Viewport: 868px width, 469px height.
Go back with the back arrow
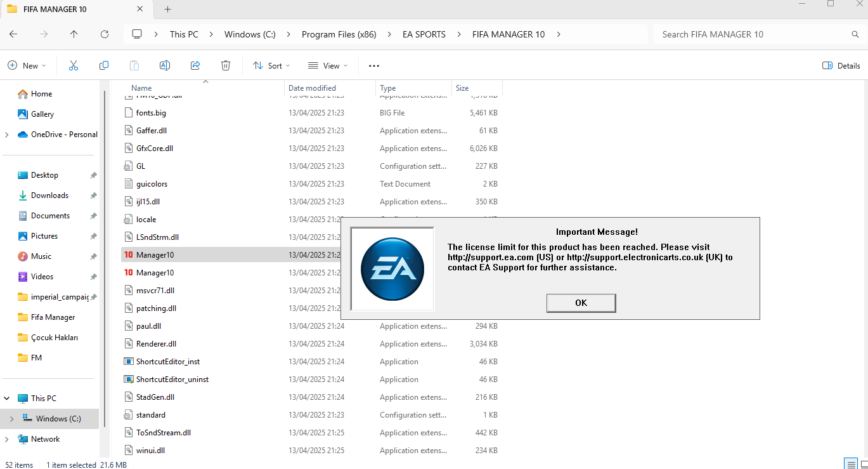pyautogui.click(x=13, y=34)
